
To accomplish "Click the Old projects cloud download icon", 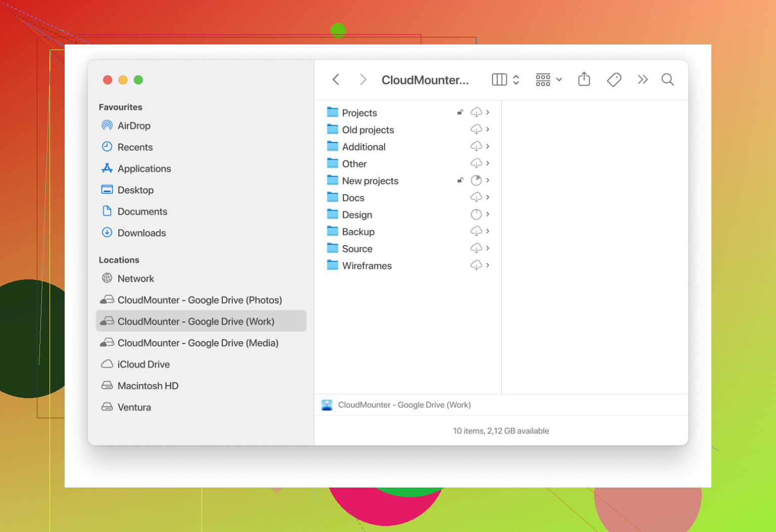I will pos(476,129).
